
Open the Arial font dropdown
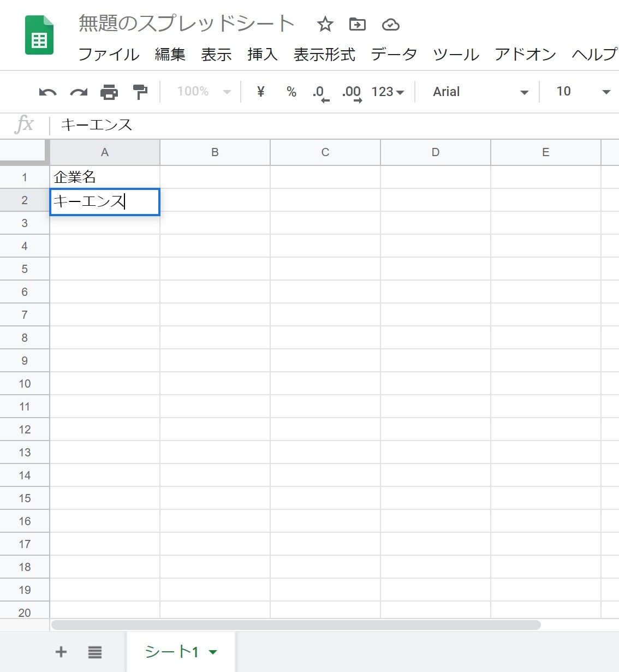(480, 92)
